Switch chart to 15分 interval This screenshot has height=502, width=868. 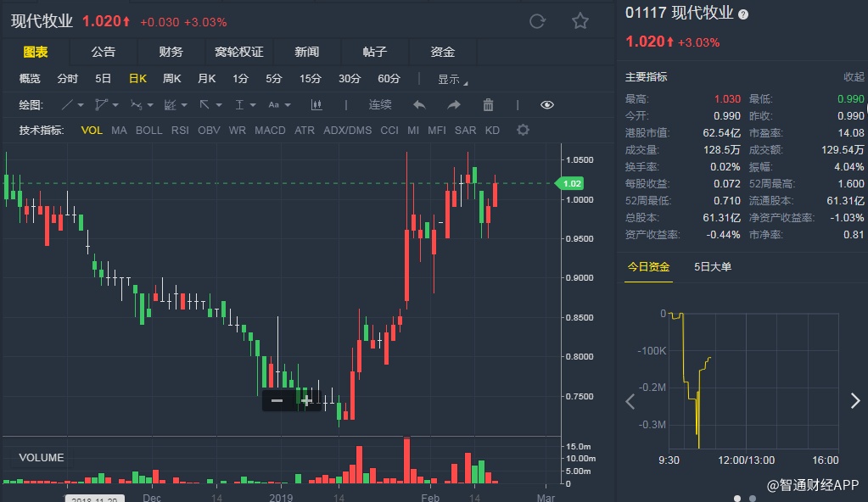click(310, 79)
